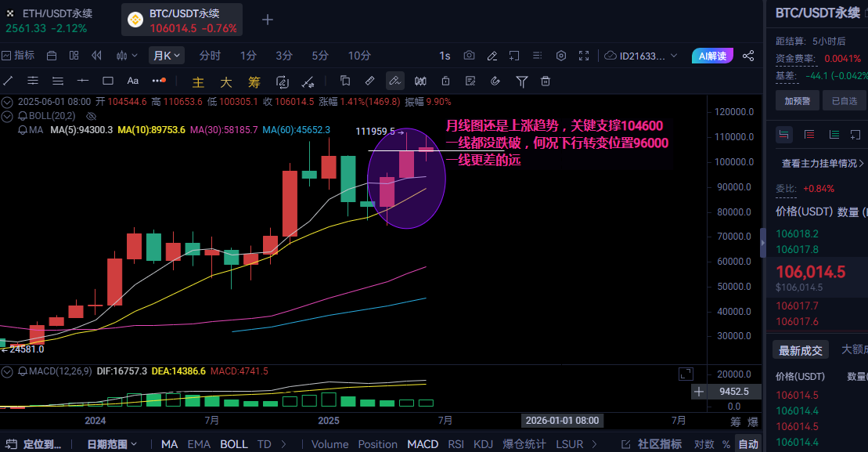Select the parallel channel lines tool
868x452 pixels.
(33, 81)
